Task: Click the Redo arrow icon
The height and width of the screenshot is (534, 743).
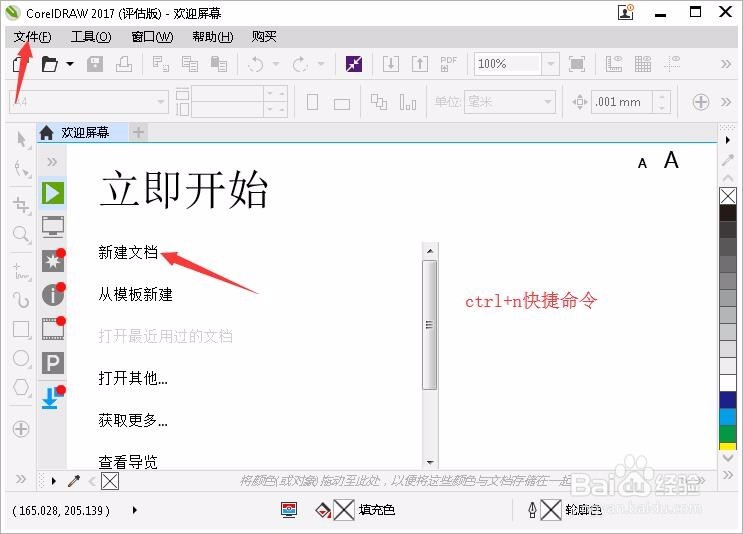Action: click(300, 63)
